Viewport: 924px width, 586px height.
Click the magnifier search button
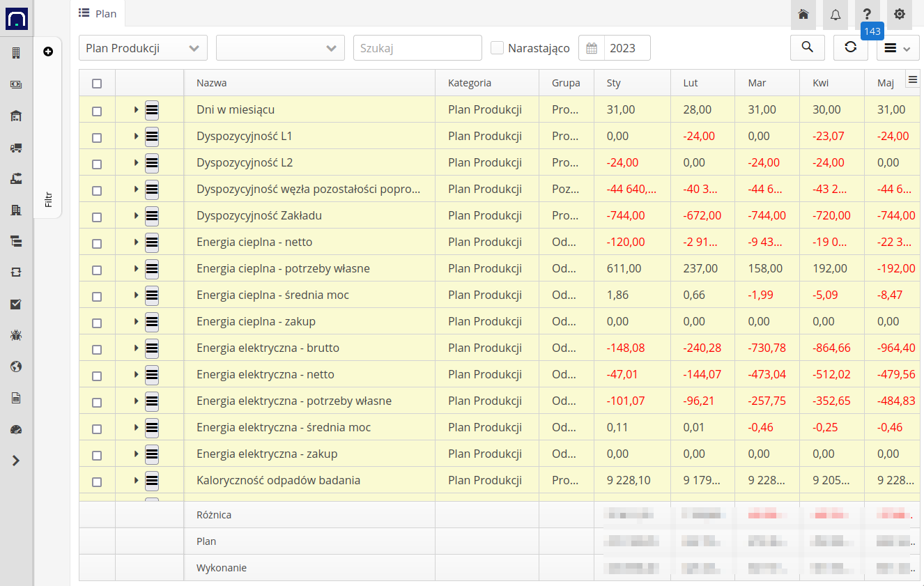coord(807,47)
